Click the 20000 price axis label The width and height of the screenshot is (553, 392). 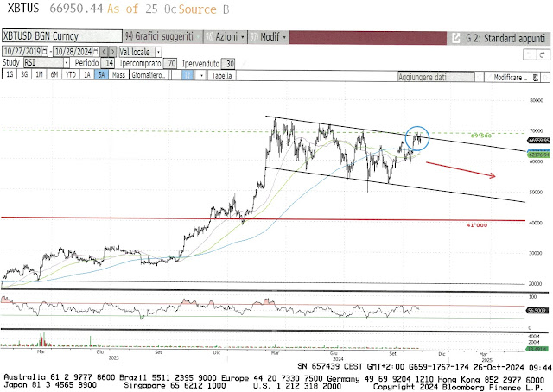pyautogui.click(x=536, y=284)
